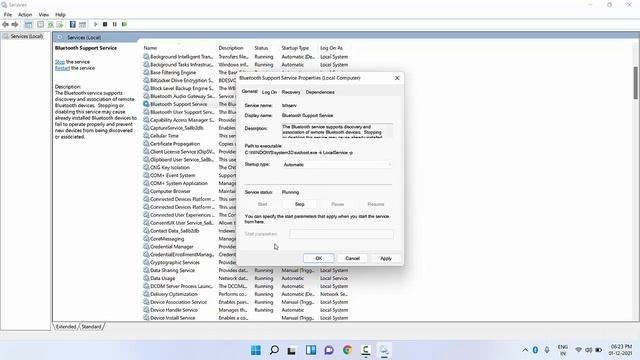Click the microphone tray icon
Image resolution: width=640 pixels, height=360 pixels.
click(547, 350)
